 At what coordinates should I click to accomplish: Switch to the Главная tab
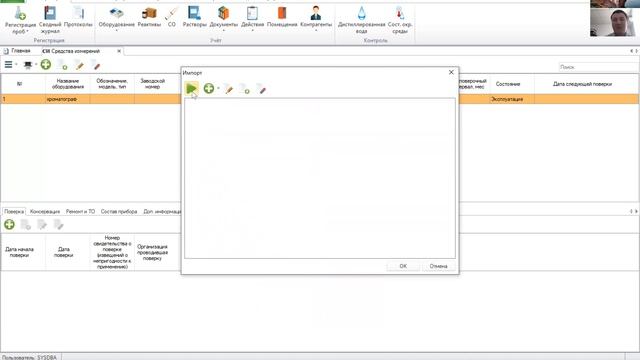pyautogui.click(x=17, y=51)
